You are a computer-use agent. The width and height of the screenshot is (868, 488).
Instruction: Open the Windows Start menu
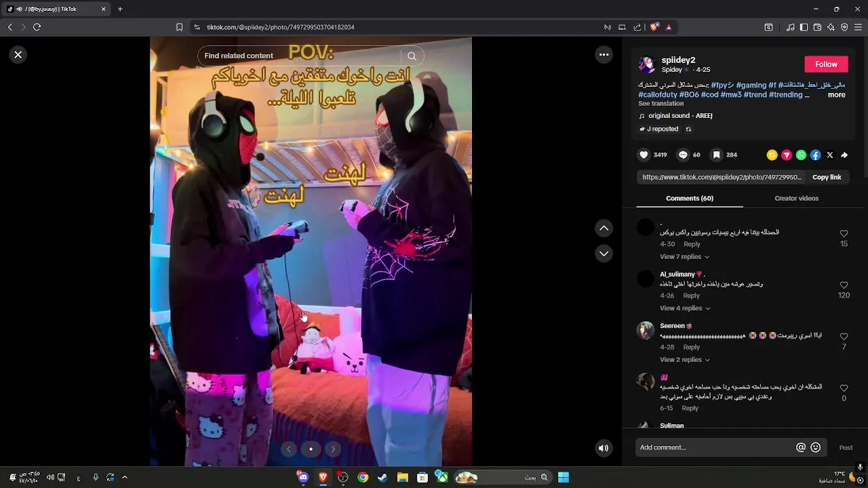(564, 477)
